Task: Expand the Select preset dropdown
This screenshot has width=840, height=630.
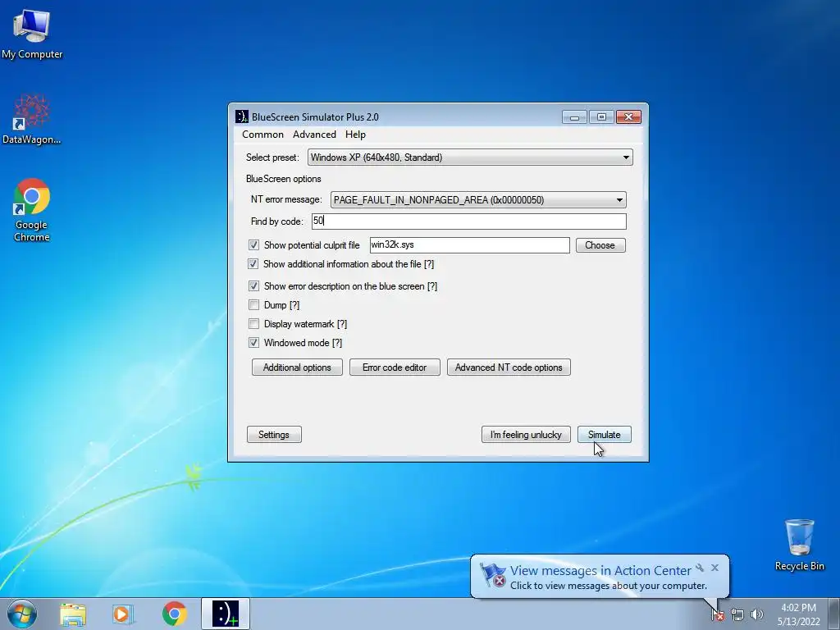Action: pos(470,157)
